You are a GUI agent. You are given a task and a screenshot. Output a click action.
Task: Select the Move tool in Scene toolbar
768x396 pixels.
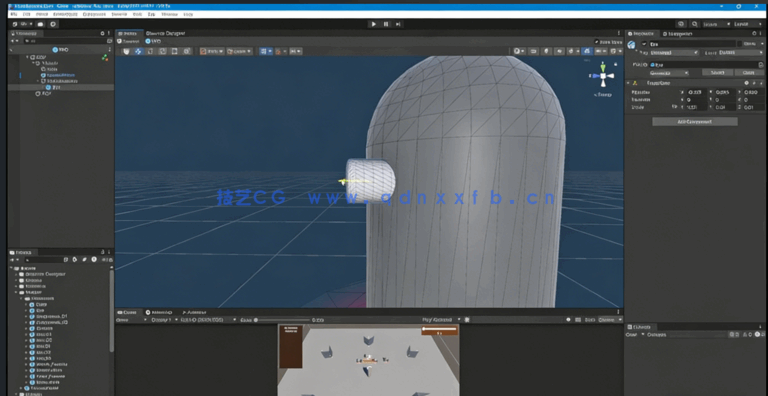click(138, 51)
